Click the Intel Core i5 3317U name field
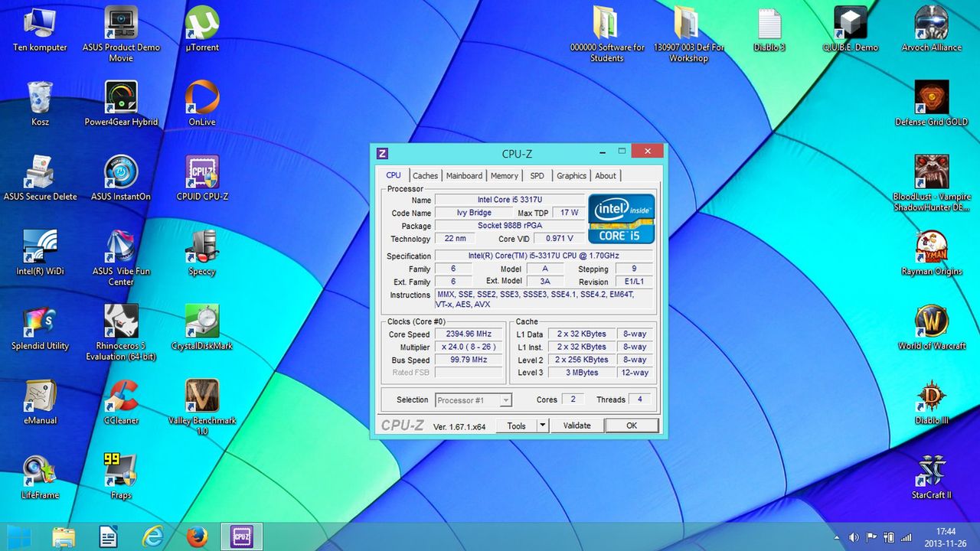The width and height of the screenshot is (980, 551). (509, 200)
